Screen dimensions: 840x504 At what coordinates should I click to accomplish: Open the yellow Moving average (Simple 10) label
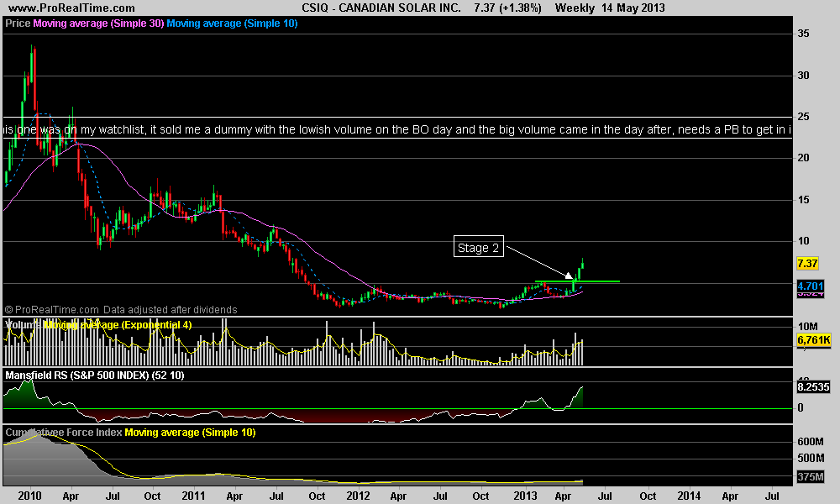point(190,433)
